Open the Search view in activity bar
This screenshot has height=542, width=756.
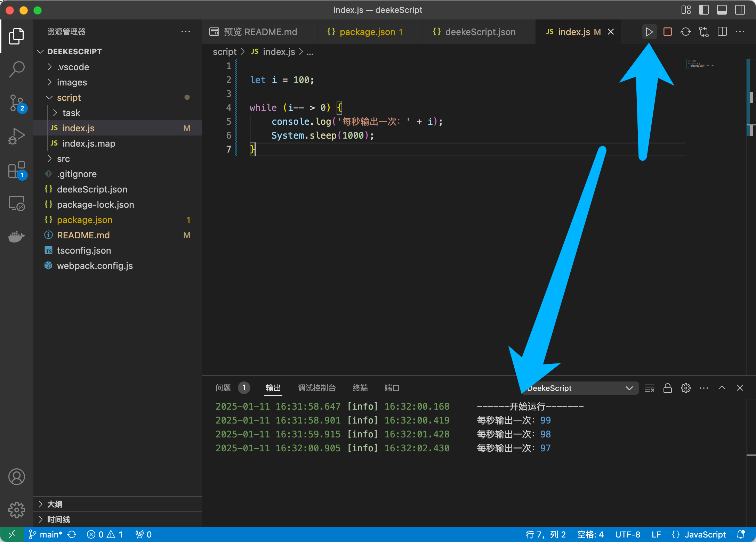click(x=16, y=69)
